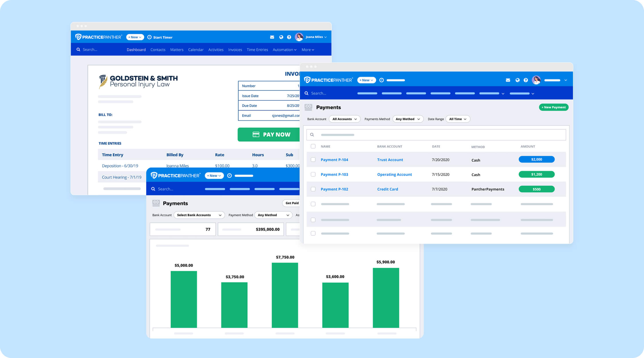
Task: Click the globe icon in the header
Action: tap(281, 37)
